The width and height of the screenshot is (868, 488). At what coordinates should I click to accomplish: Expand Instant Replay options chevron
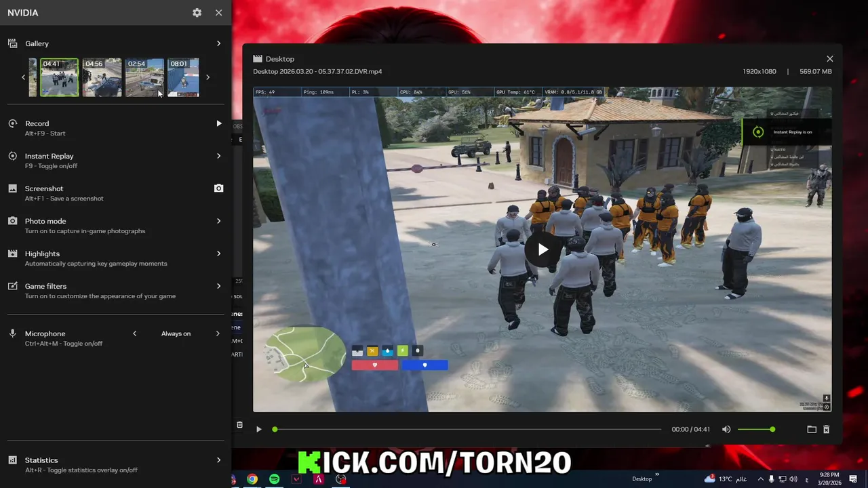coord(218,156)
